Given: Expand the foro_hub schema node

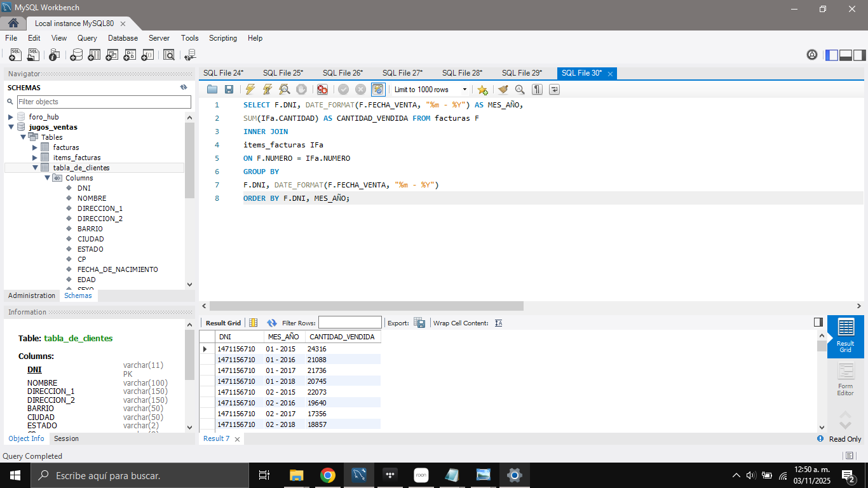Looking at the screenshot, I should point(11,117).
